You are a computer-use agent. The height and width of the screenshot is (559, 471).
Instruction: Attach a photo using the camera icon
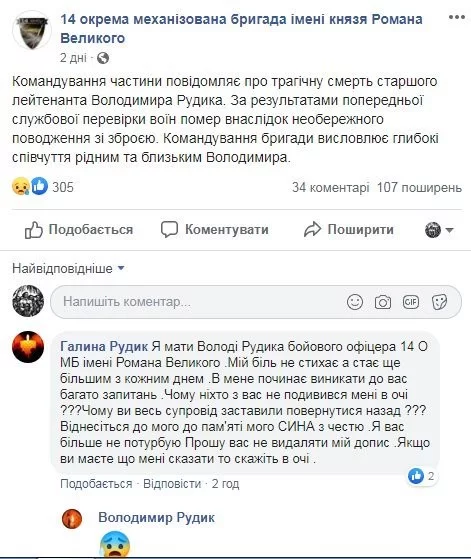tap(383, 302)
